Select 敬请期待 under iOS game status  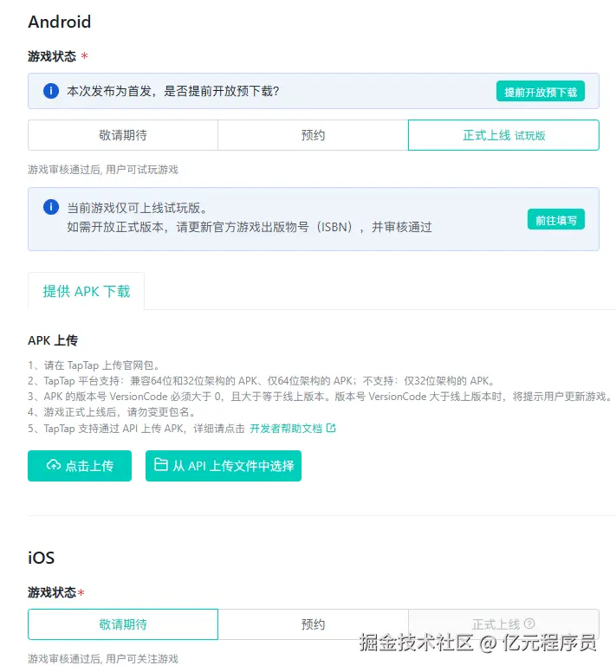(x=123, y=624)
